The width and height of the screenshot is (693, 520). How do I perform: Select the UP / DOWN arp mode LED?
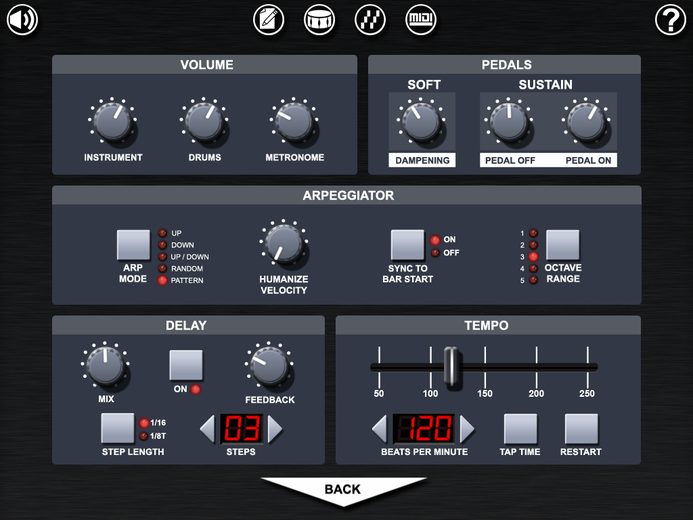click(163, 257)
